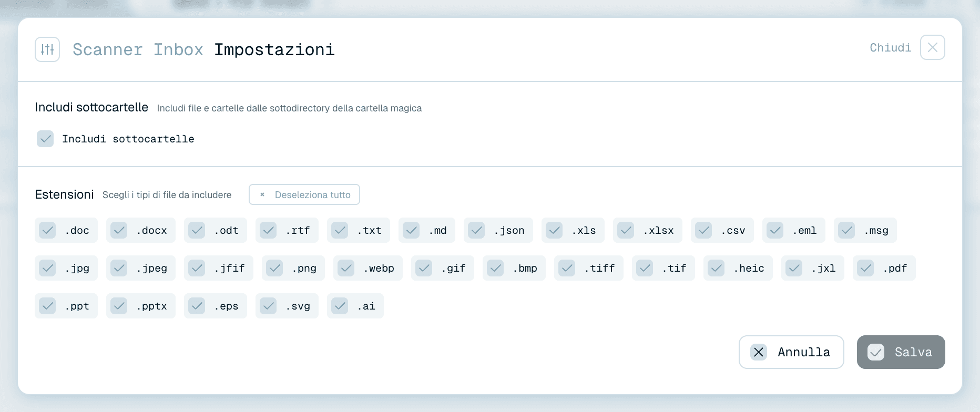Click the Estensioni section heading
980x412 pixels.
click(64, 194)
